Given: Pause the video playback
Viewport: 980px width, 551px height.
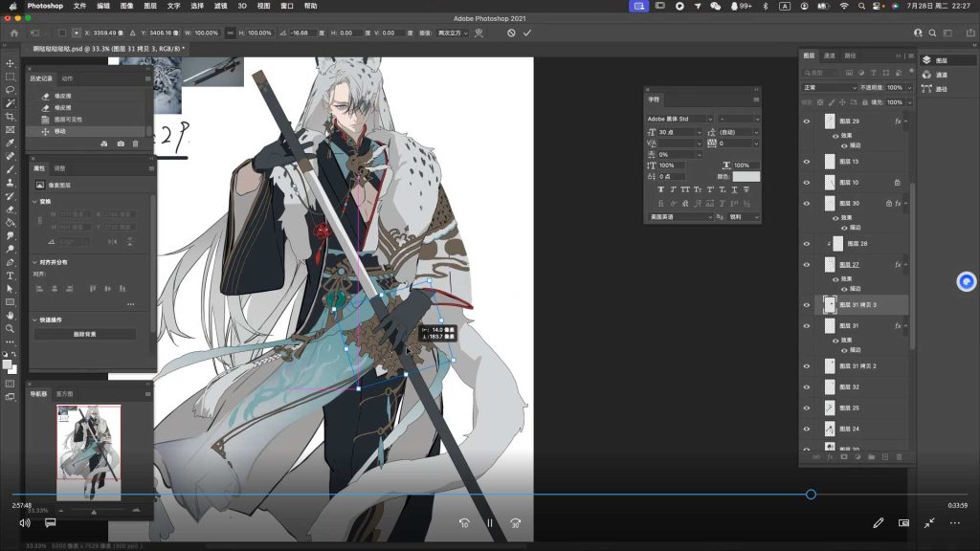Looking at the screenshot, I should coord(490,523).
